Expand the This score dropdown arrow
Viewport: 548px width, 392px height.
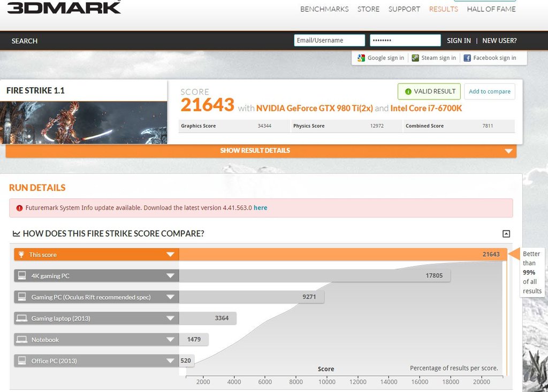[170, 255]
